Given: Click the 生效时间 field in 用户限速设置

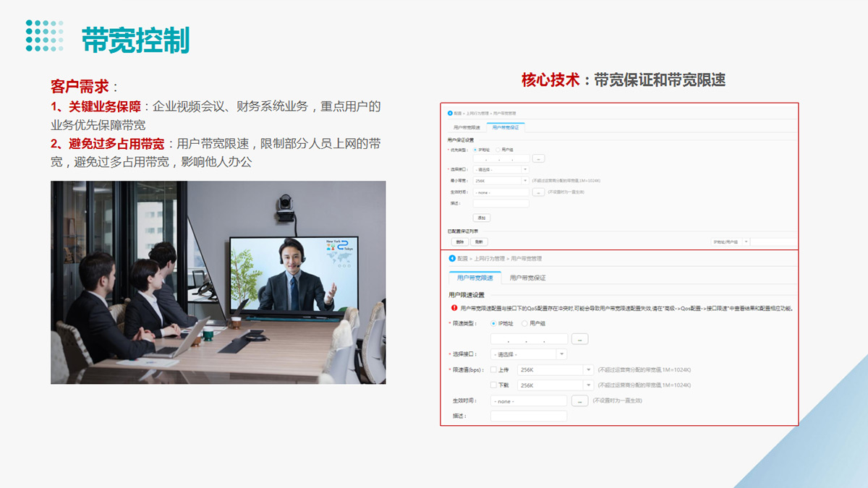Looking at the screenshot, I should (x=529, y=401).
